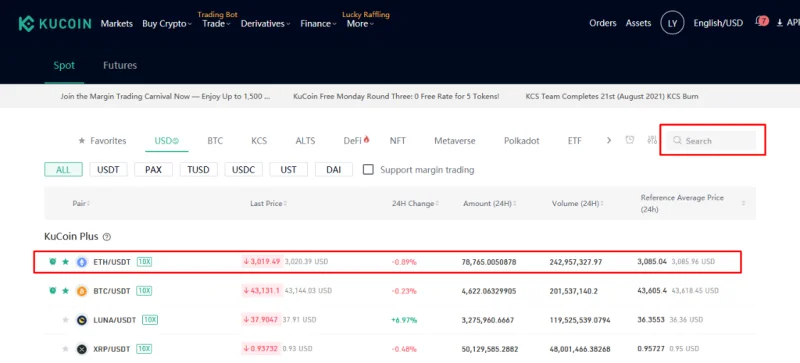Unfavorite BTC/USDT using the star
Viewport: 800px width, 363px height.
coord(65,291)
